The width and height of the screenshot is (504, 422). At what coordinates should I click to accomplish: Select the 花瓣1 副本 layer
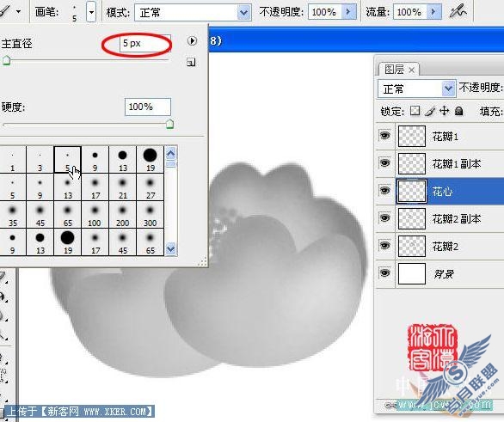pyautogui.click(x=449, y=164)
